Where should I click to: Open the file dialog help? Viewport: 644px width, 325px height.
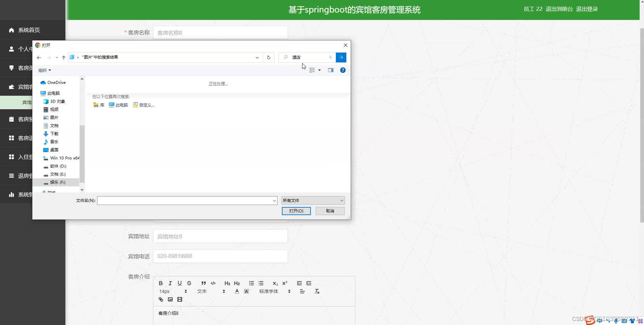[x=343, y=70]
